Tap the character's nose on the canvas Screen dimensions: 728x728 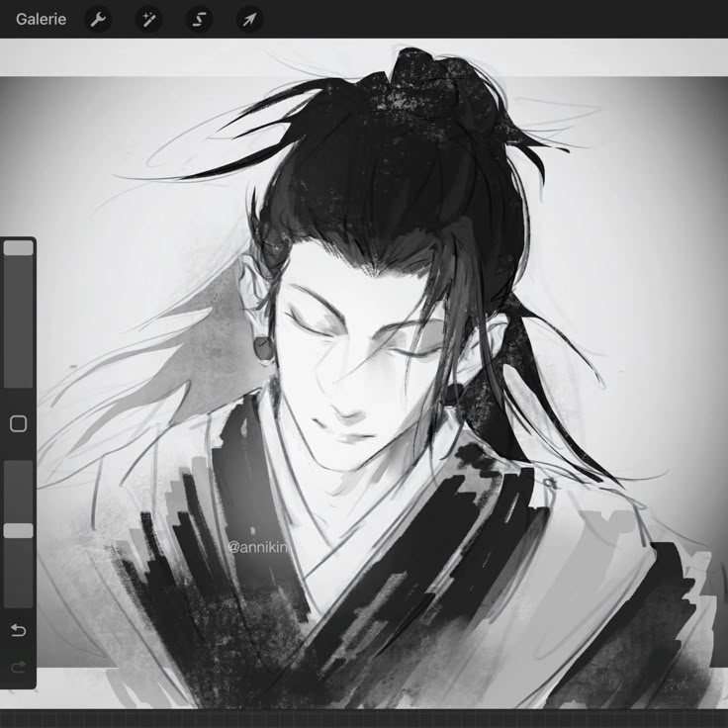click(346, 396)
